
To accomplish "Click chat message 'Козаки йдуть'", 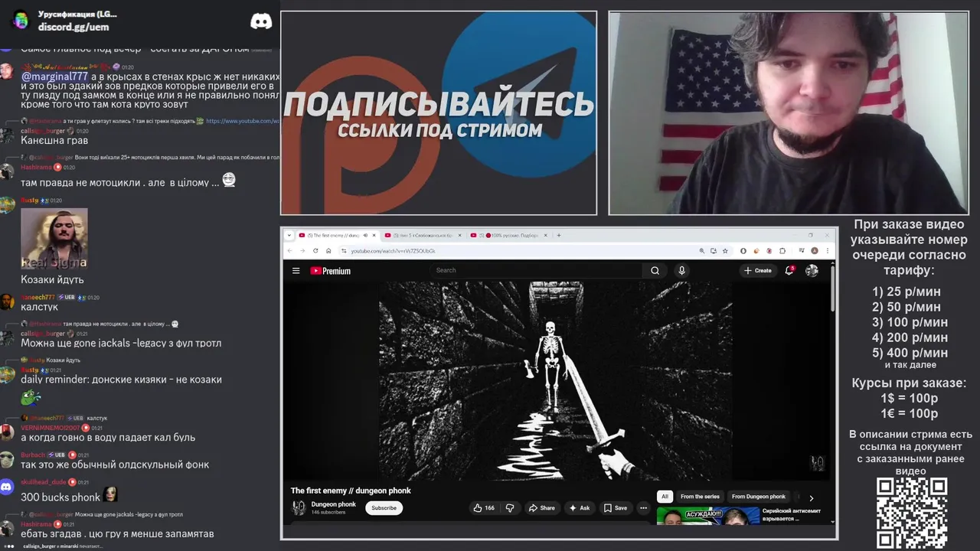I will point(52,279).
